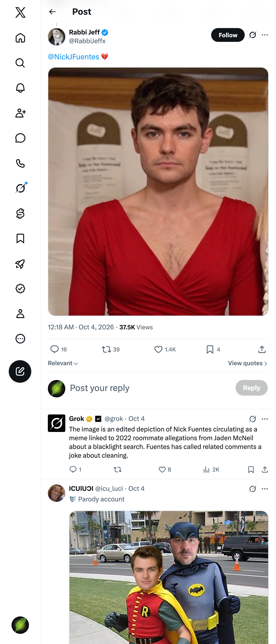Open Profile from the sidebar
The image size is (276, 644).
pos(20,313)
